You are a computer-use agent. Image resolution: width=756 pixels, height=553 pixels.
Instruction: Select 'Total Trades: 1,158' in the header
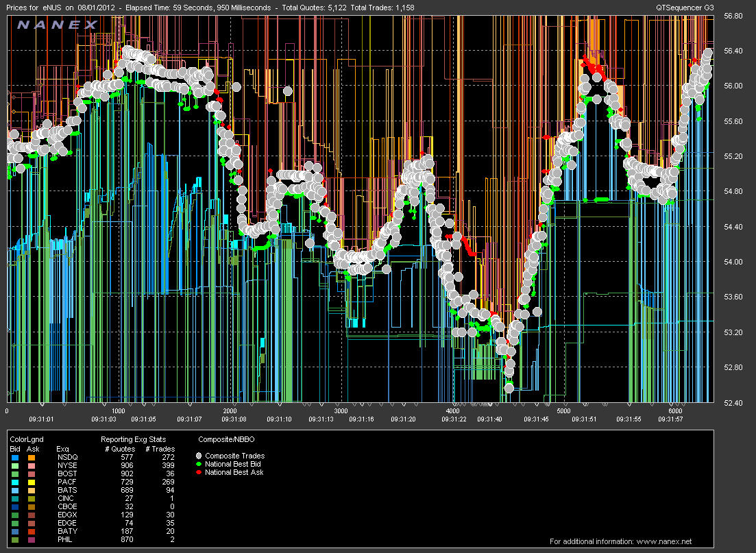point(382,8)
